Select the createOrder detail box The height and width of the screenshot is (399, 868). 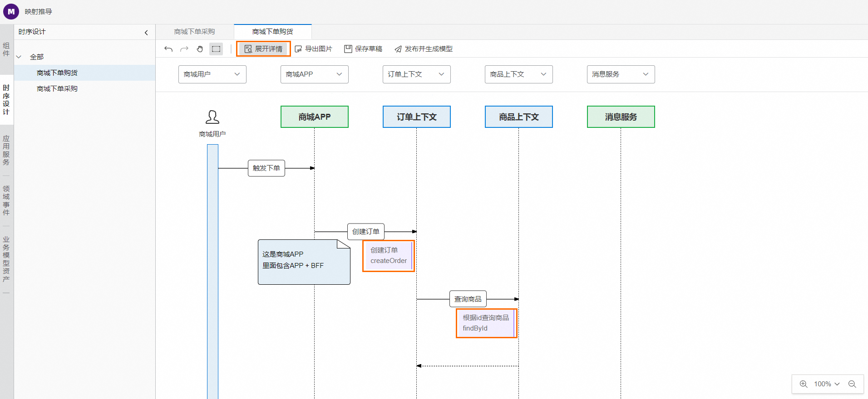tap(389, 256)
